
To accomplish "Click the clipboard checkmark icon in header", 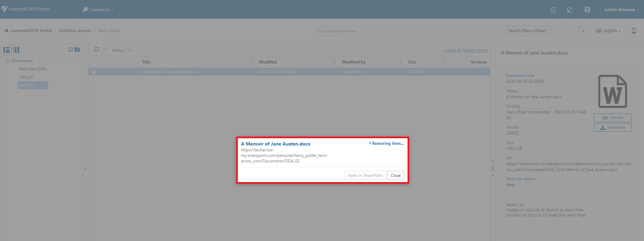I will click(x=587, y=10).
